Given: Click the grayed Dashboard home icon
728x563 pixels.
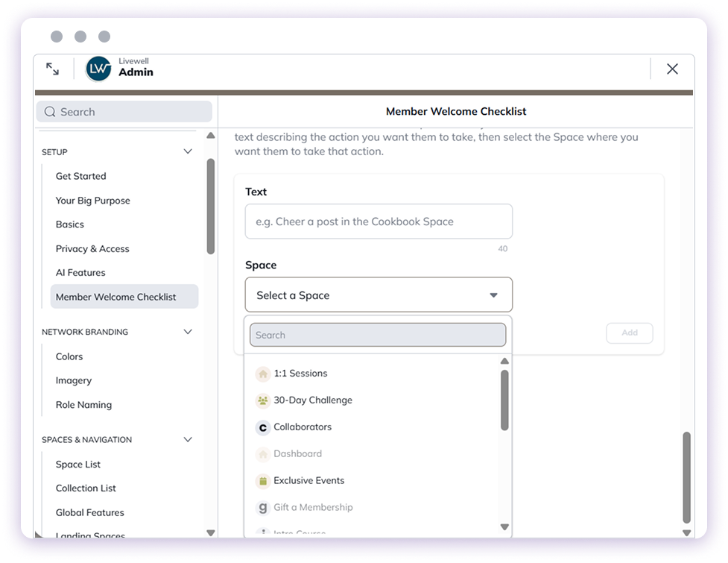Looking at the screenshot, I should point(262,453).
